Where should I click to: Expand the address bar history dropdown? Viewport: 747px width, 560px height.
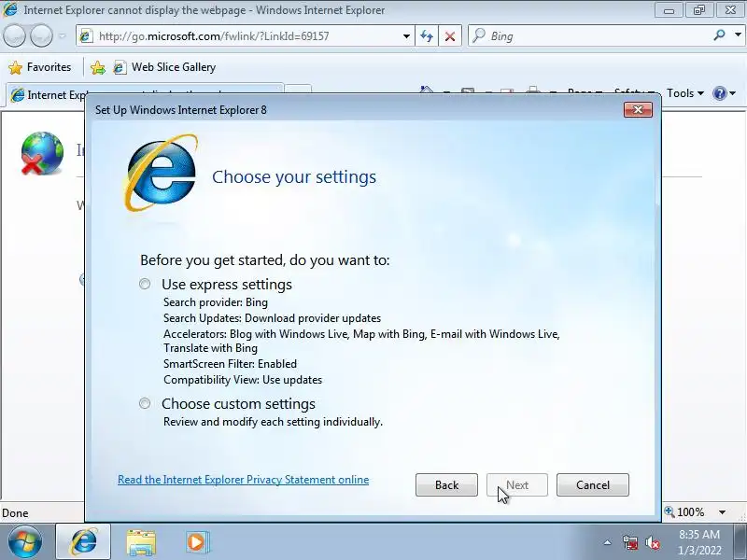click(x=406, y=36)
